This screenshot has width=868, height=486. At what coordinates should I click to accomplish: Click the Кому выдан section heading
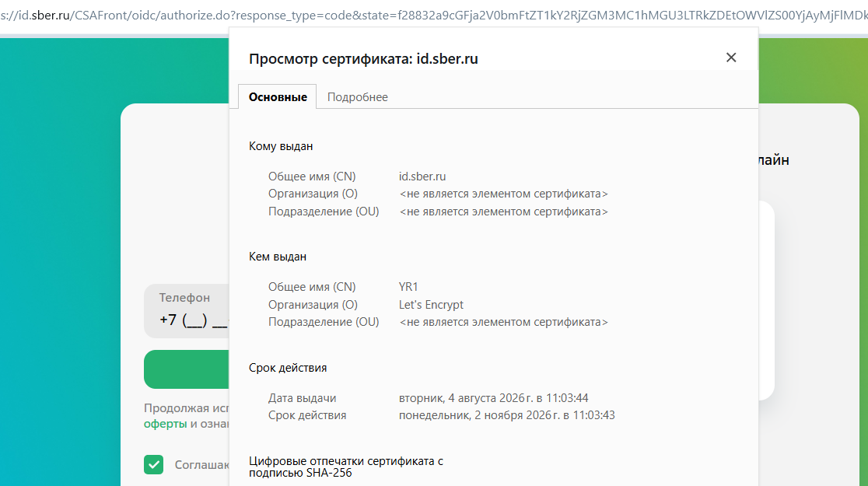pyautogui.click(x=281, y=146)
